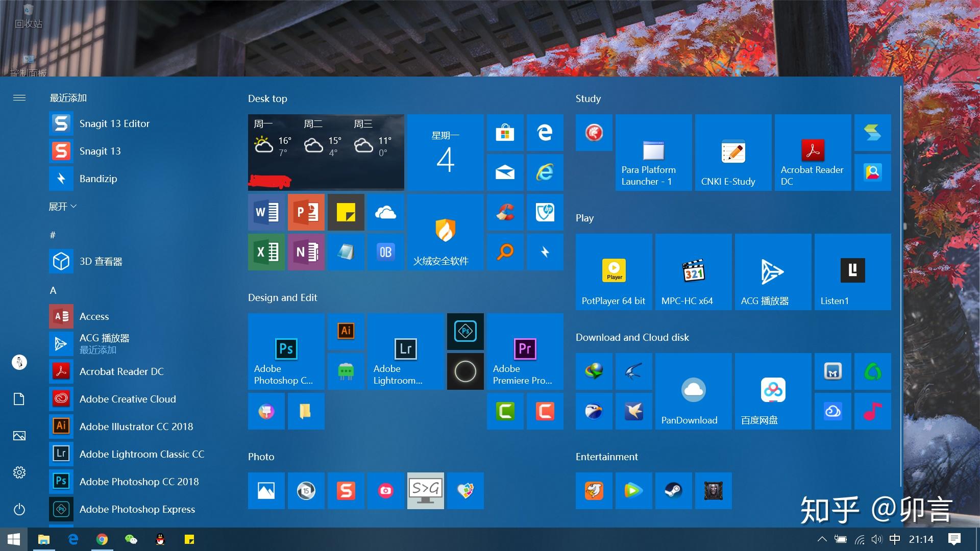The image size is (980, 551).
Task: Launch Adobe Photoshop CC tile
Action: [286, 352]
